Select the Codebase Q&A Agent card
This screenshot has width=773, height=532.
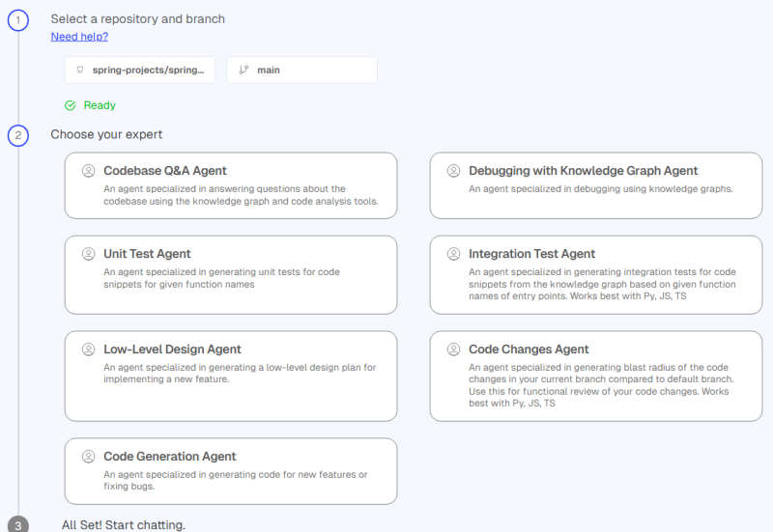230,185
